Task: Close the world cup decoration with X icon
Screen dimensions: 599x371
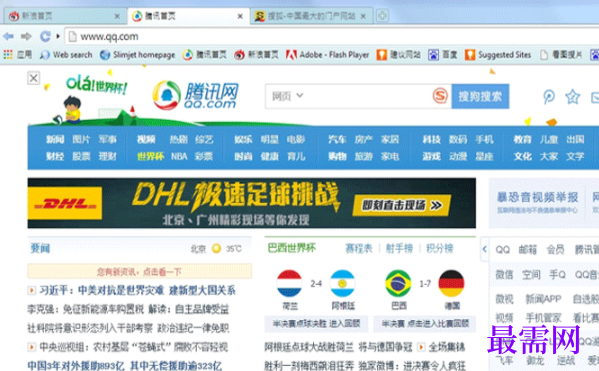Action: [x=34, y=78]
